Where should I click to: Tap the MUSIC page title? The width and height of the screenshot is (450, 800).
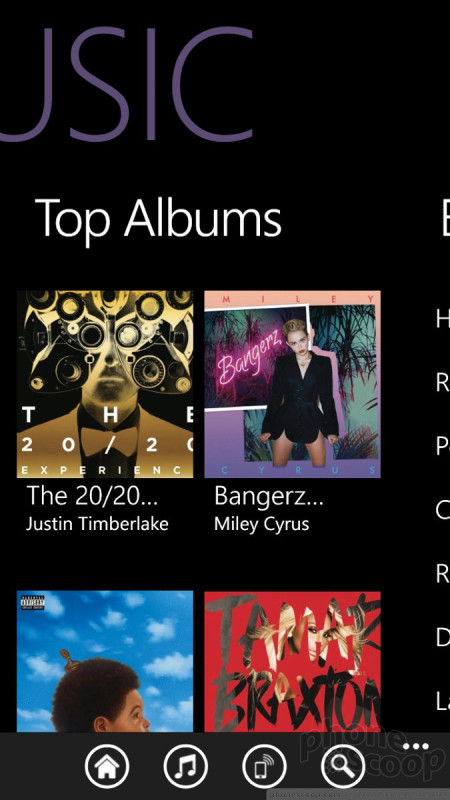pyautogui.click(x=126, y=84)
